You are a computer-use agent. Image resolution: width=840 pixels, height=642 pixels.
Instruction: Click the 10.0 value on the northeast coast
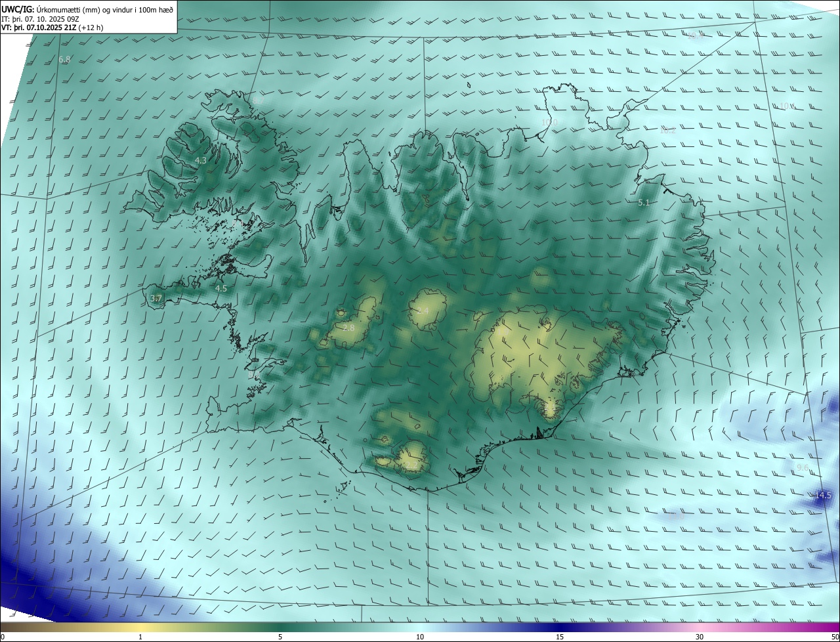[549, 122]
